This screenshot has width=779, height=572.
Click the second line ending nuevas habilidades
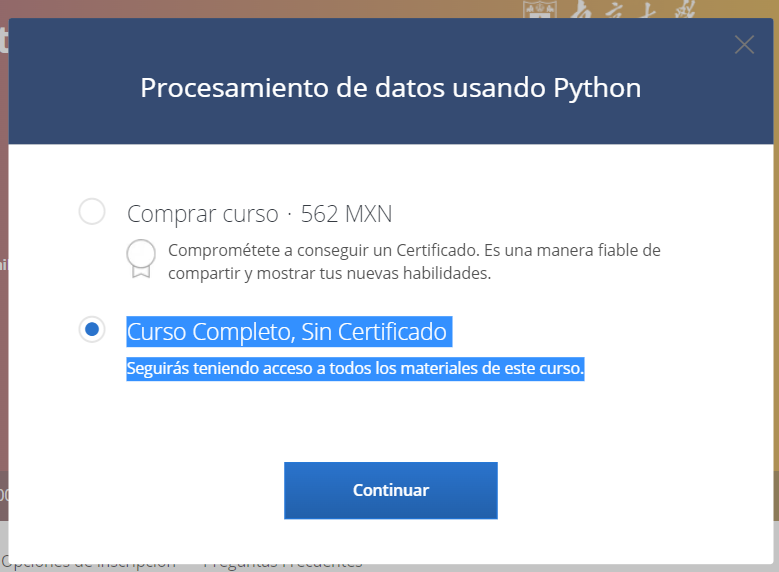330,273
